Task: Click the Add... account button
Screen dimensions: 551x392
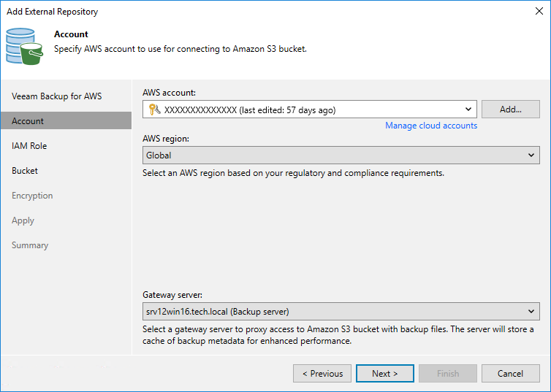Action: (510, 109)
